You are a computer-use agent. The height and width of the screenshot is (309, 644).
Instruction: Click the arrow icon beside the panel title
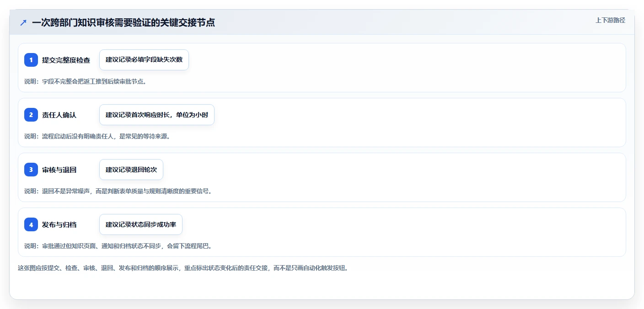coord(23,22)
